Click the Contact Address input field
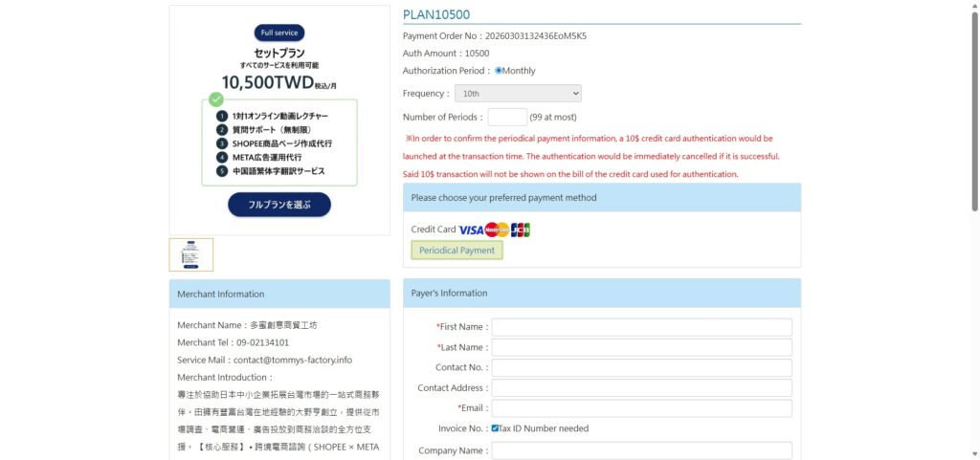The image size is (980, 460). tap(641, 388)
